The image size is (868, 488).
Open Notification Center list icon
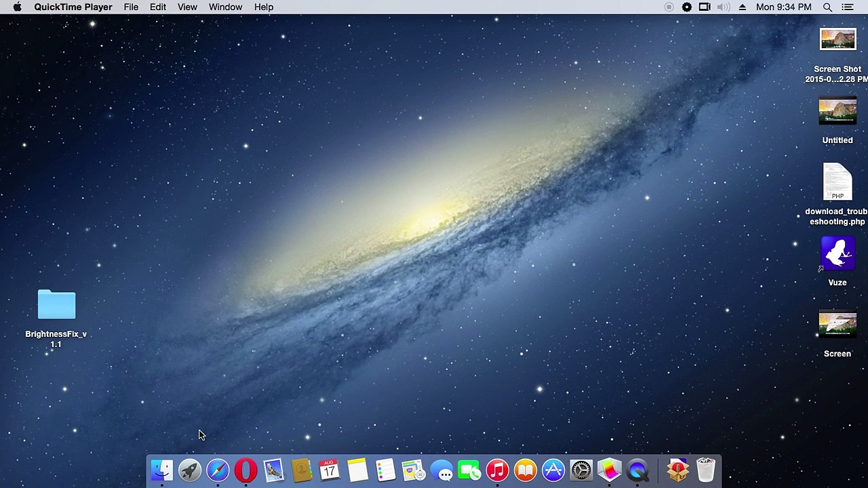pos(848,7)
